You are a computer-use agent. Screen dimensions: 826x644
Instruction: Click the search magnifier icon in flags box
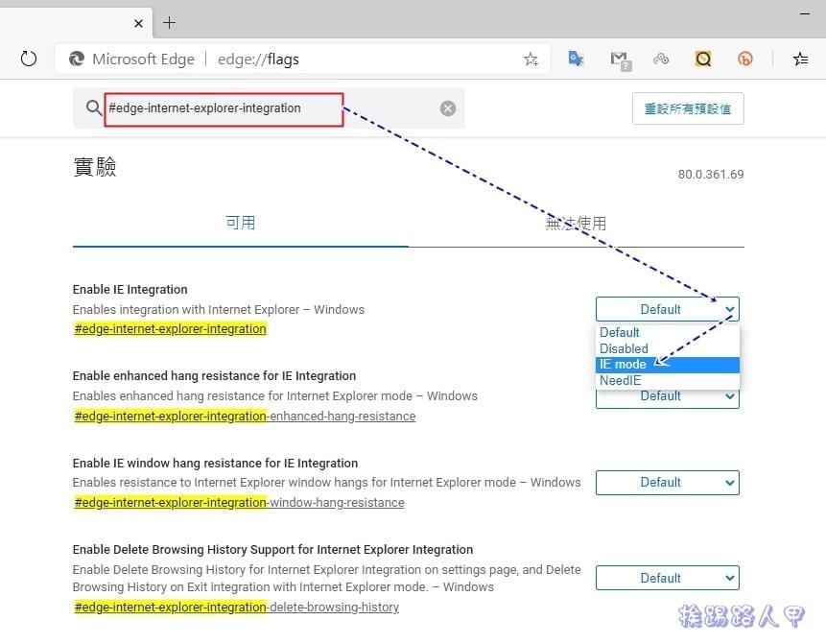pos(93,108)
